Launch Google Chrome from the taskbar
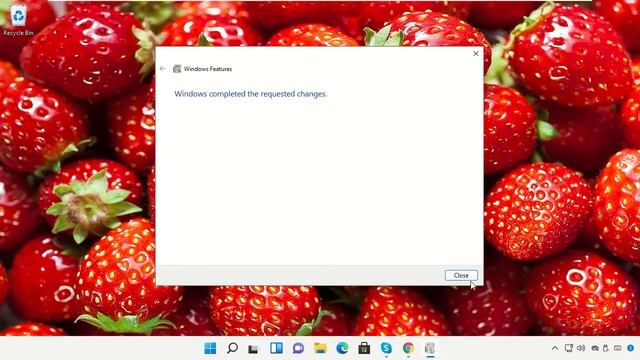 (408, 348)
